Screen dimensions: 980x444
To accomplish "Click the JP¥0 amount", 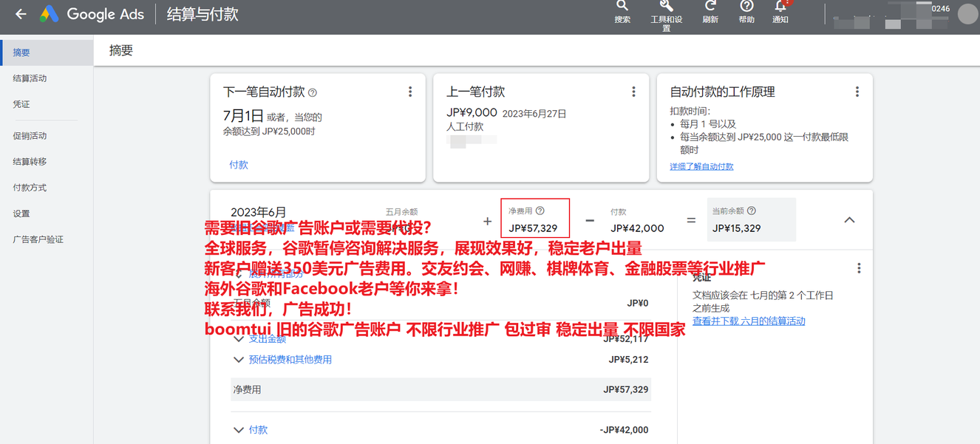I will pos(637,303).
